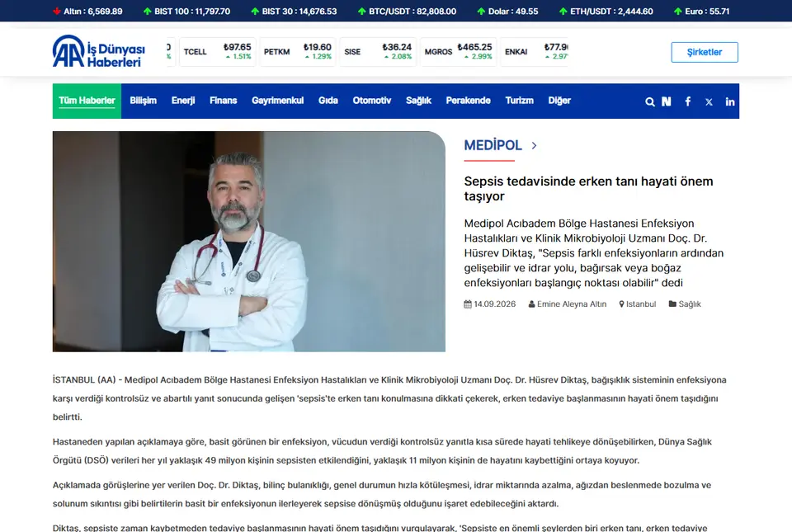
Task: Click the location pin icon beside Istanbul
Action: 622,304
